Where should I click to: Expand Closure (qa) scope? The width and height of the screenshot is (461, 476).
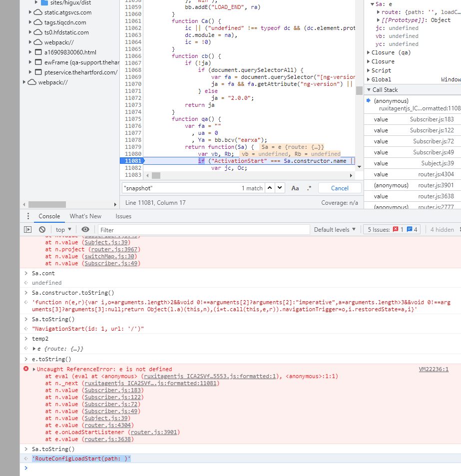[368, 52]
